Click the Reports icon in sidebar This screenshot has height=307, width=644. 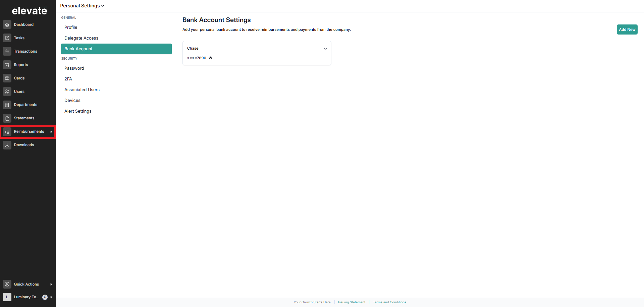(7, 65)
